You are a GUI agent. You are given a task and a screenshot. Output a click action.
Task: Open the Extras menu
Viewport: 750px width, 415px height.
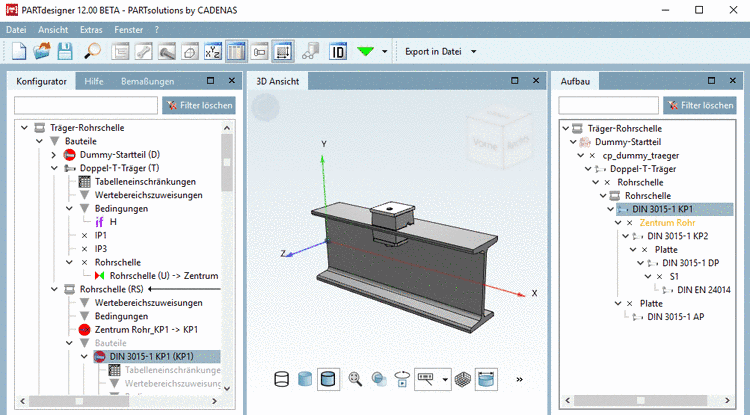pyautogui.click(x=91, y=30)
